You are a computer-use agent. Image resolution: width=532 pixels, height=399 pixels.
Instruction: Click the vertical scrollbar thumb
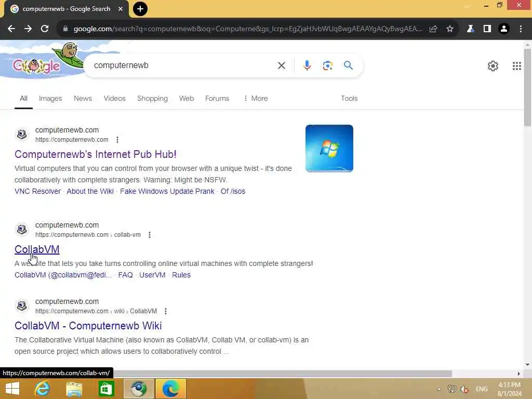(527, 87)
